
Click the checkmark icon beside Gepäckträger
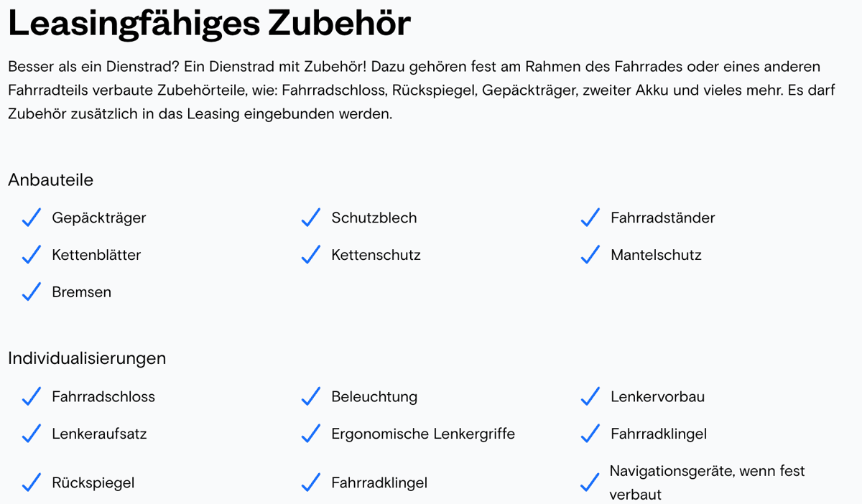click(x=32, y=218)
